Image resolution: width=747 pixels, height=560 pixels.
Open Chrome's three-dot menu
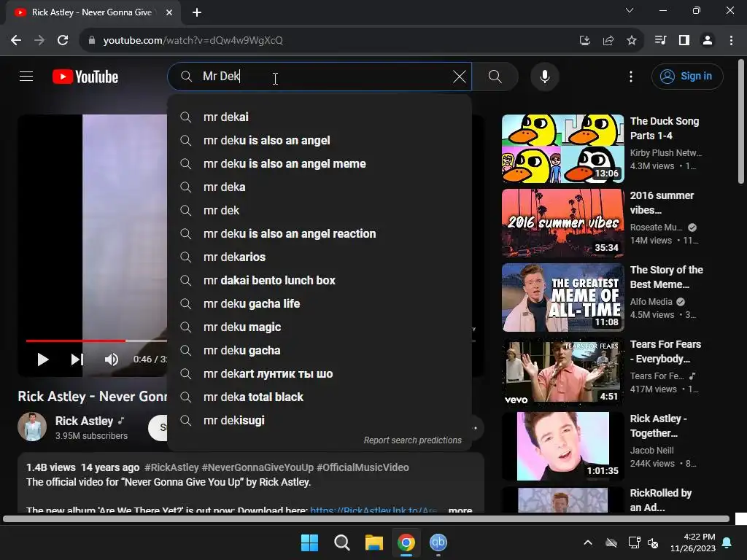[731, 40]
